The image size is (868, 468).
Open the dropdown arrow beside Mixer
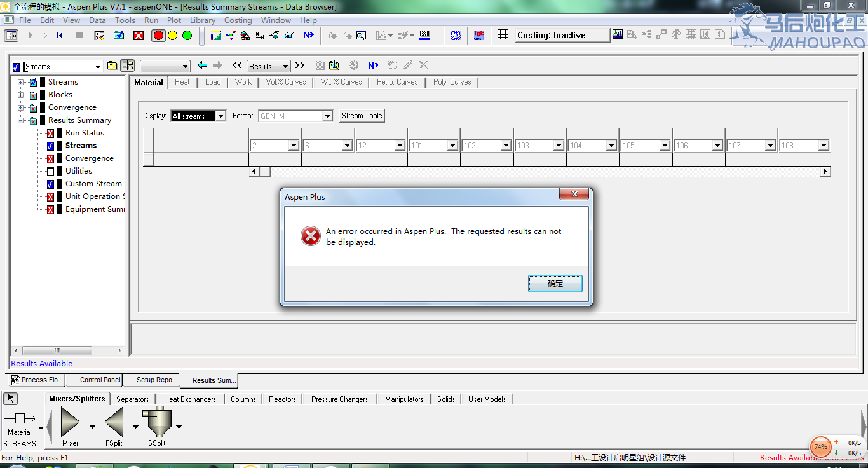point(92,427)
